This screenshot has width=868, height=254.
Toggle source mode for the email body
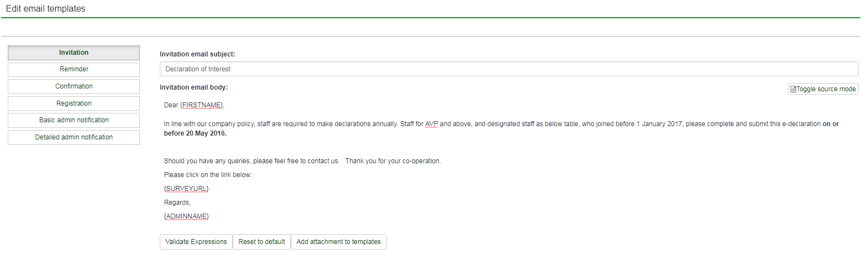coord(823,89)
